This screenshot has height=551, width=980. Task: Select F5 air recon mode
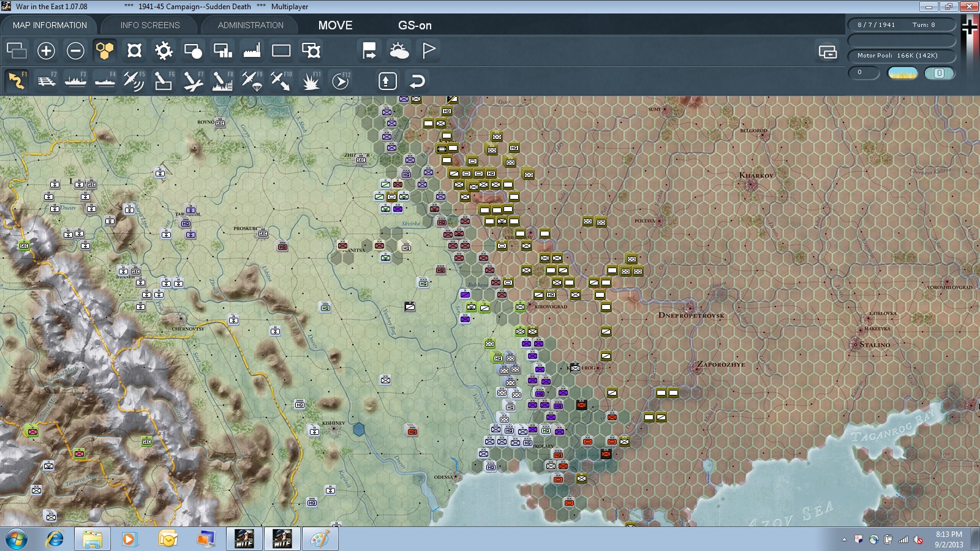tap(134, 81)
